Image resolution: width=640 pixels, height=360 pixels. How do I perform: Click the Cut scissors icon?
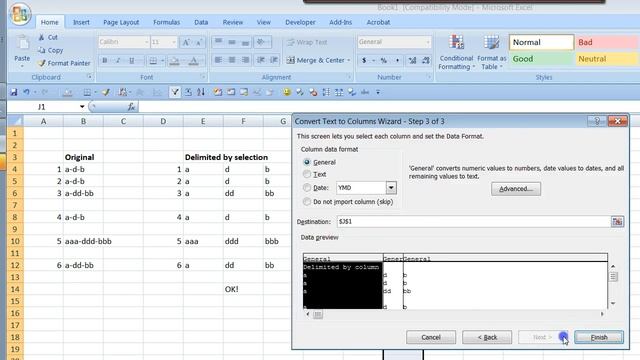(41, 37)
